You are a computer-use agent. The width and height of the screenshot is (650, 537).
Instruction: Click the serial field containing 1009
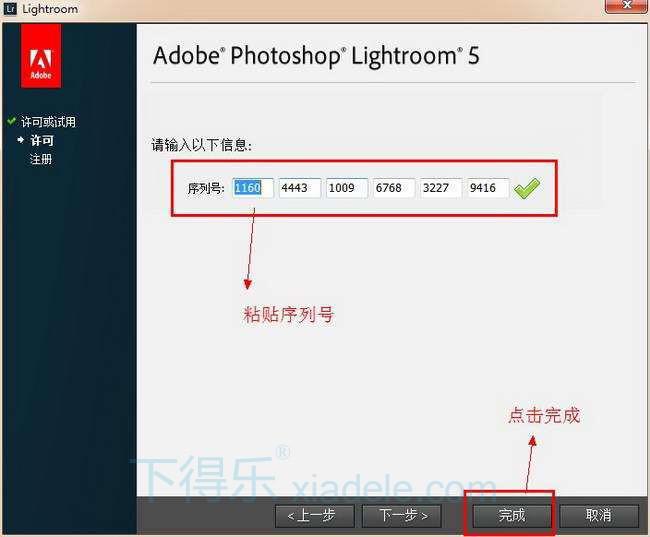tap(347, 188)
